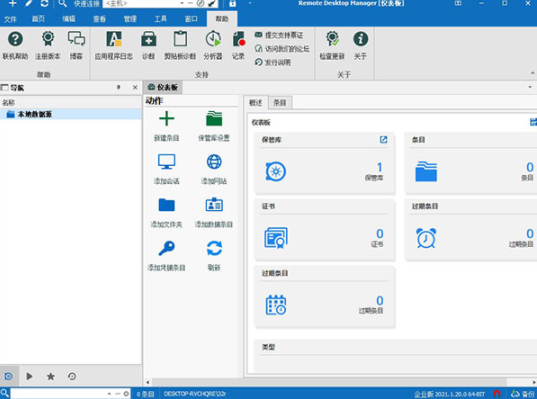The height and width of the screenshot is (399, 537).
Task: Select the local data source tree item
Action: (x=71, y=114)
